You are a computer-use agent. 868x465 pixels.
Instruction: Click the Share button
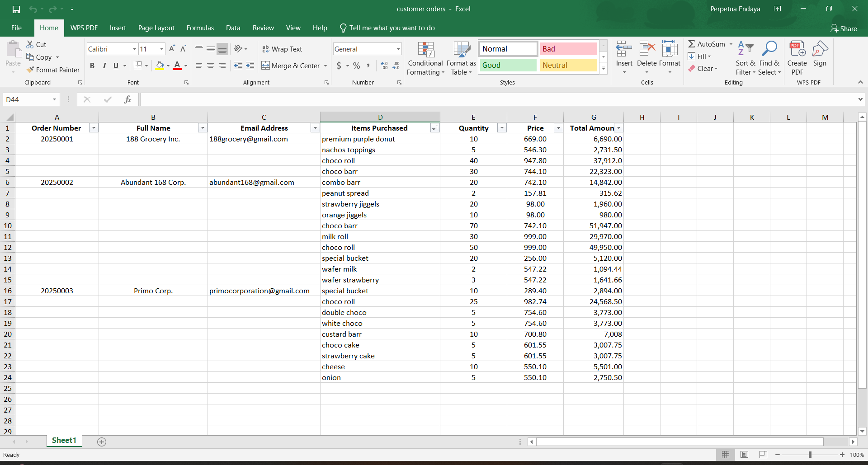tap(844, 28)
